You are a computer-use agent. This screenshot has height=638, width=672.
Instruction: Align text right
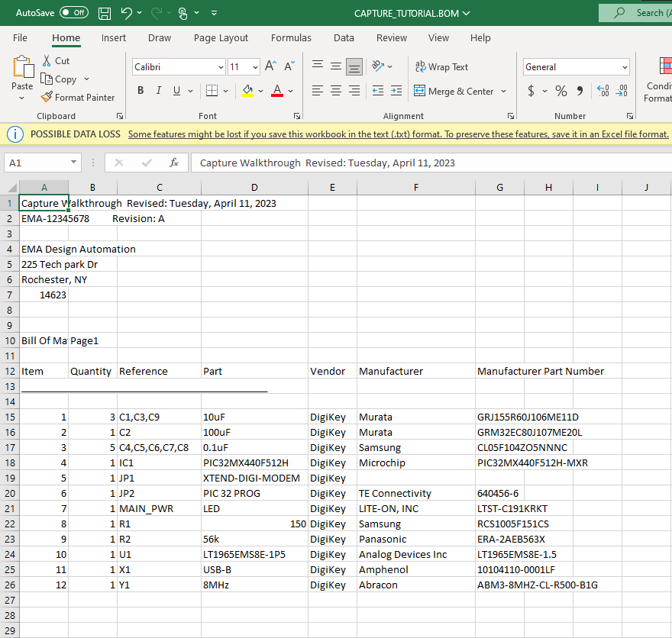pyautogui.click(x=354, y=91)
